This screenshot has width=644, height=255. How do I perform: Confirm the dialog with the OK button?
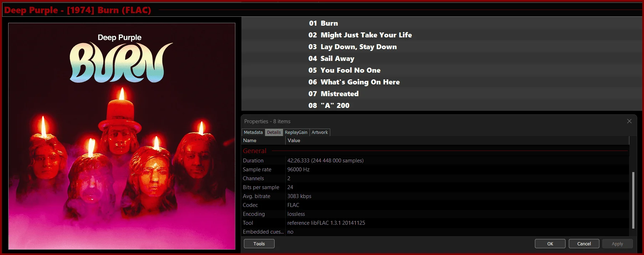pyautogui.click(x=550, y=244)
